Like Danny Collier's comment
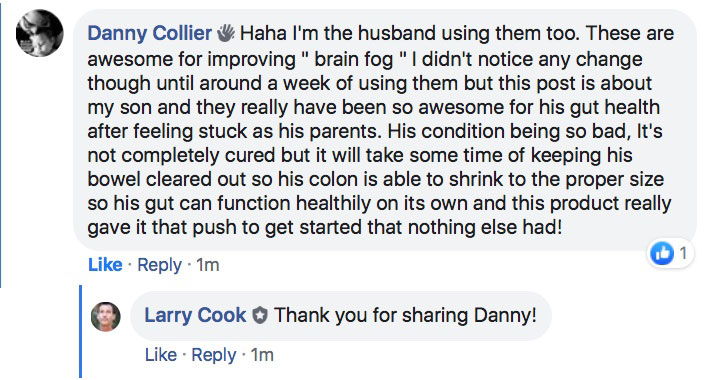Image resolution: width=717 pixels, height=380 pixels. tap(105, 265)
